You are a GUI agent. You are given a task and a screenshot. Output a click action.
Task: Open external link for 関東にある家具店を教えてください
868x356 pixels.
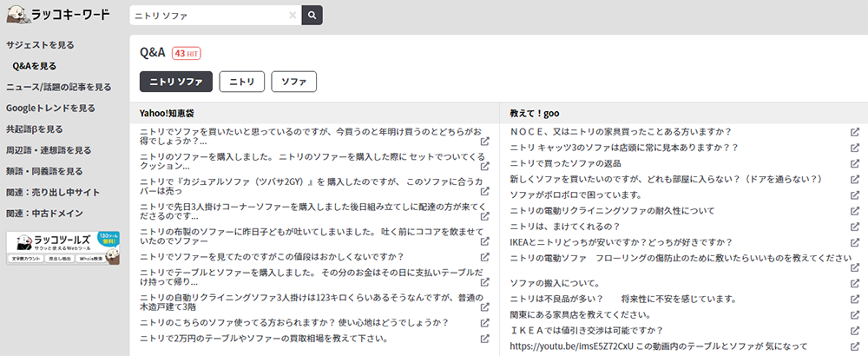855,315
